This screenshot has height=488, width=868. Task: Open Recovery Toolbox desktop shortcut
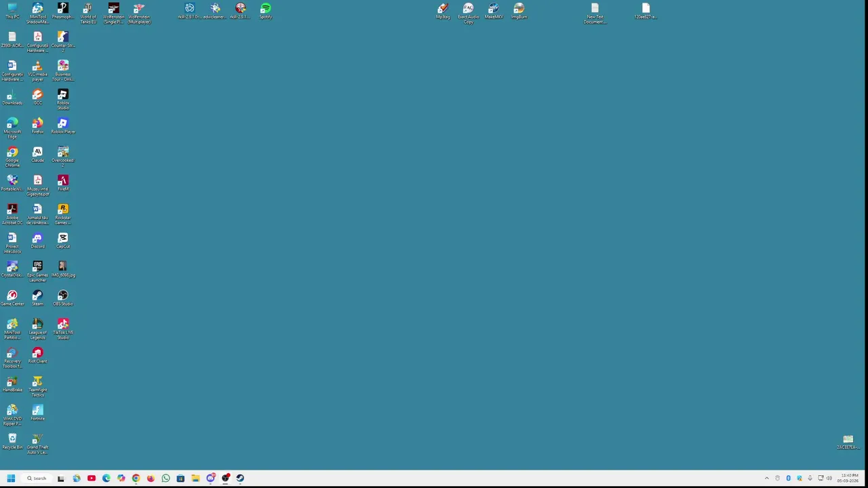12,357
